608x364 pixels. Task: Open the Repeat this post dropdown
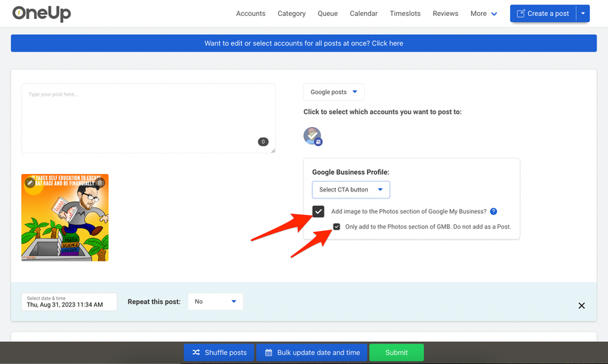tap(215, 302)
